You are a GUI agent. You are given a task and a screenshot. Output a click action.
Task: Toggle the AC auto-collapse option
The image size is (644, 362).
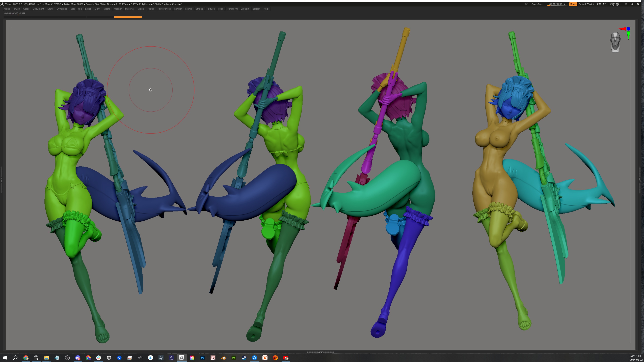[526, 4]
